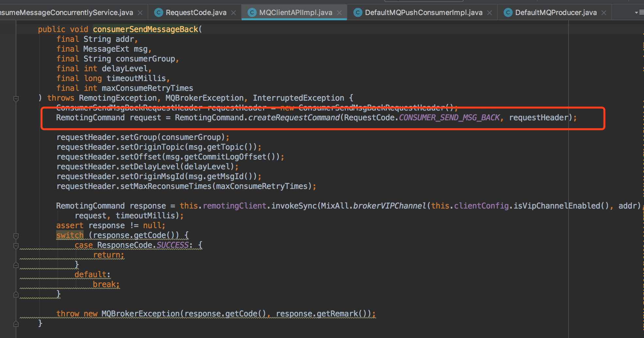The height and width of the screenshot is (338, 644).
Task: Click the public keyword of the method declaration
Action: (52, 29)
